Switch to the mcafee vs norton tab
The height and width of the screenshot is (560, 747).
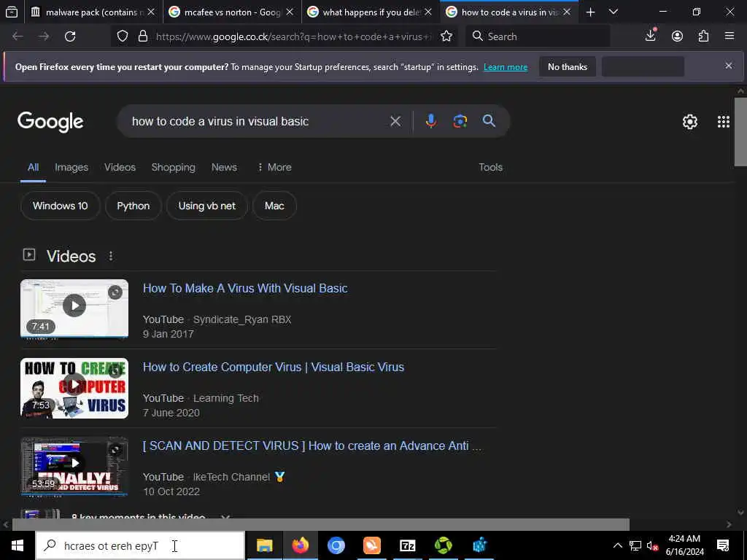coord(231,12)
